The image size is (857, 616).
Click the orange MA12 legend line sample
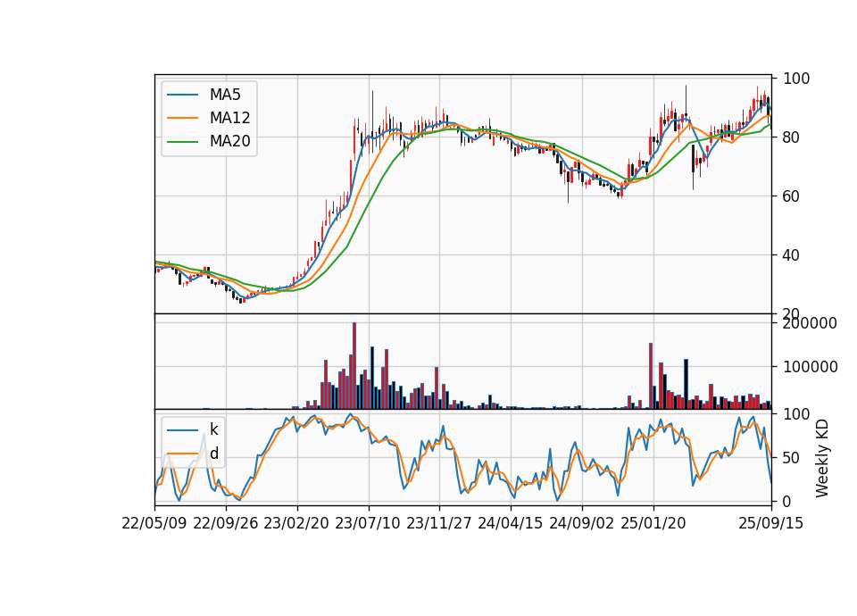pos(182,118)
